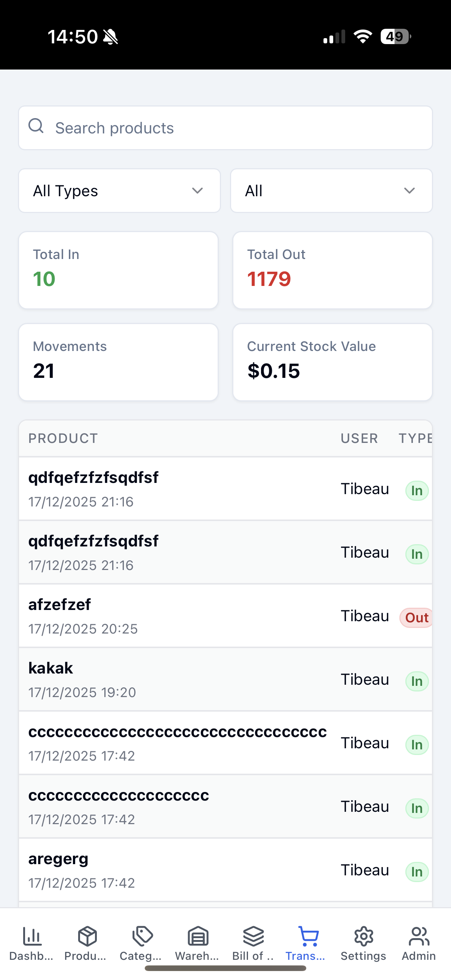This screenshot has width=451, height=980.
Task: Open the All filter dropdown
Action: 331,191
